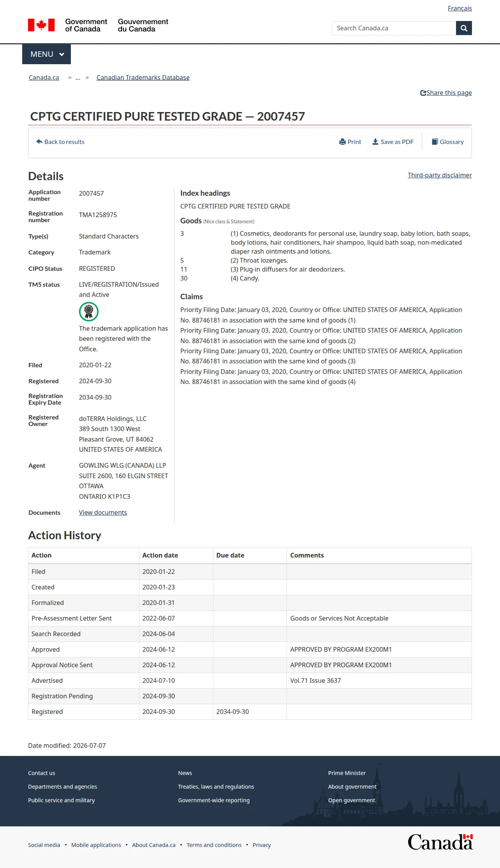Screen dimensions: 500x868
Task: Open Contact us in the footer
Action: coord(42,773)
